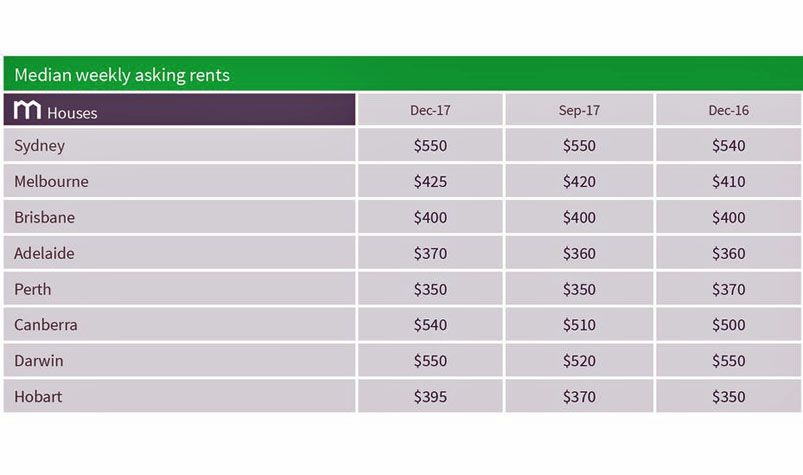The image size is (803, 475).
Task: Select Canberra's Dec-16 value $500
Action: coord(728,325)
